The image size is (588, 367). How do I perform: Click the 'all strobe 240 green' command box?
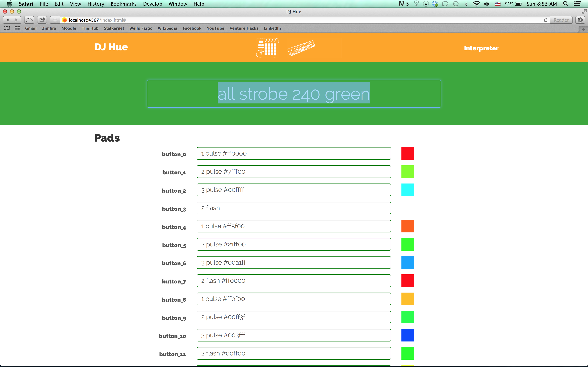click(x=293, y=94)
